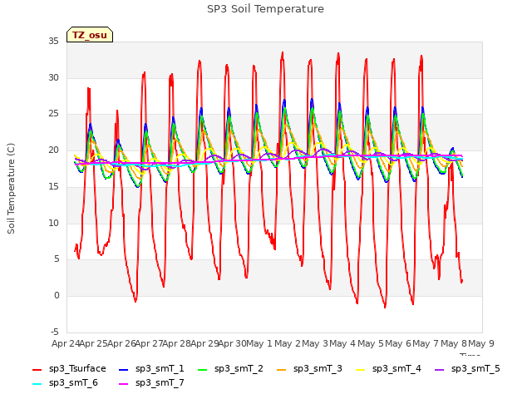Click the -5 y-axis tick label
Image resolution: width=532 pixels, height=399 pixels.
coord(55,332)
